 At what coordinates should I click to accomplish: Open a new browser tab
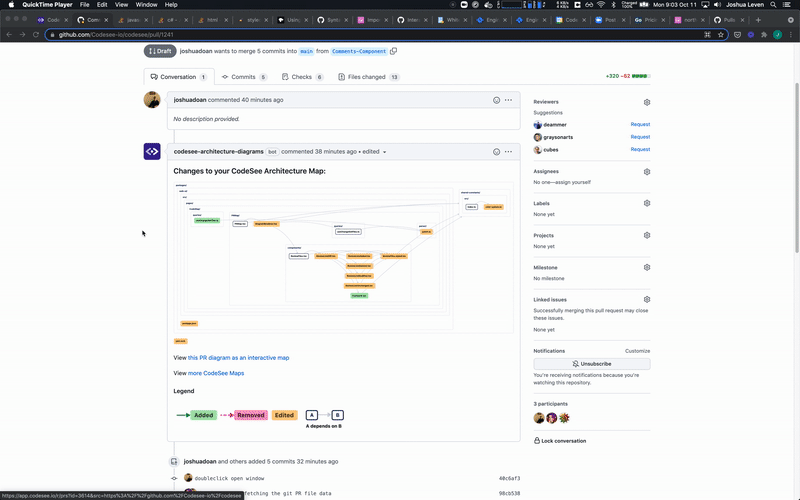click(758, 20)
